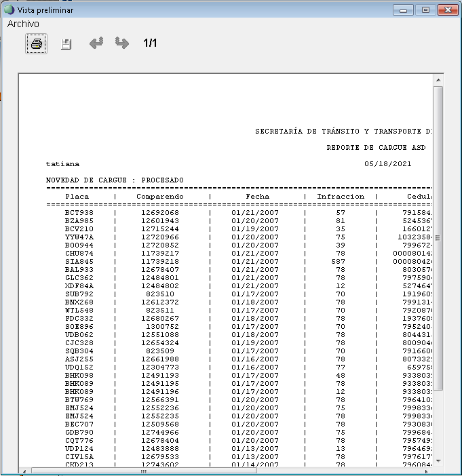Click the print report icon

tap(37, 44)
